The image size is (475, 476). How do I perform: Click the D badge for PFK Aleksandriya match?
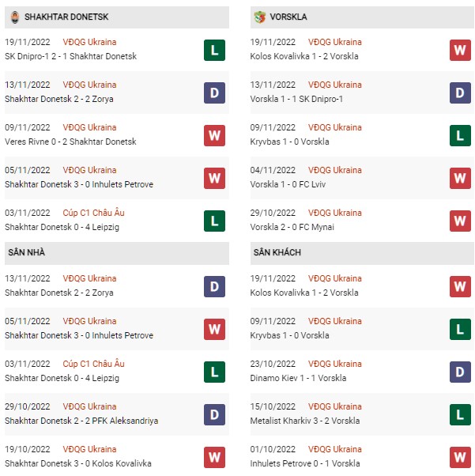[214, 414]
